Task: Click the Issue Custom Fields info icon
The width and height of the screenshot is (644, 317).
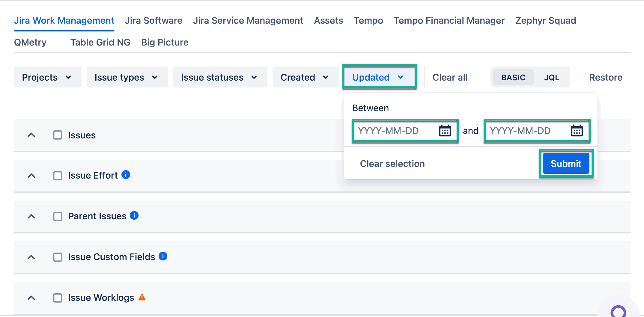Action: tap(163, 256)
